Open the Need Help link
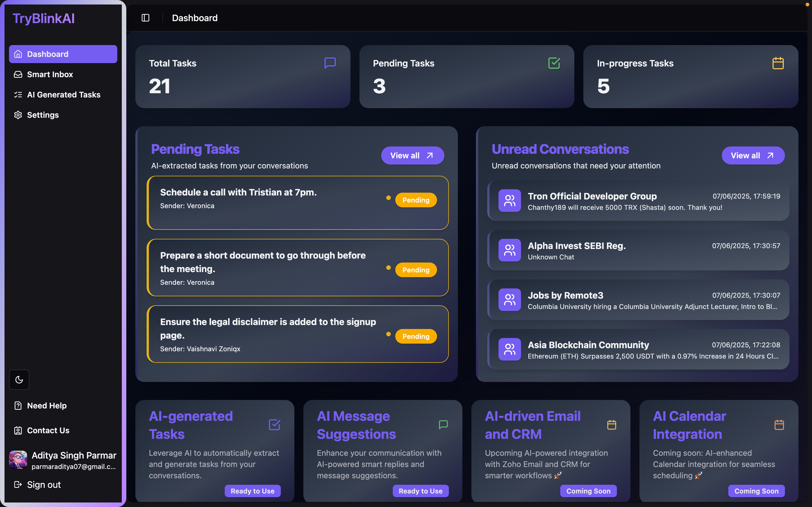This screenshot has width=812, height=507. click(x=47, y=406)
